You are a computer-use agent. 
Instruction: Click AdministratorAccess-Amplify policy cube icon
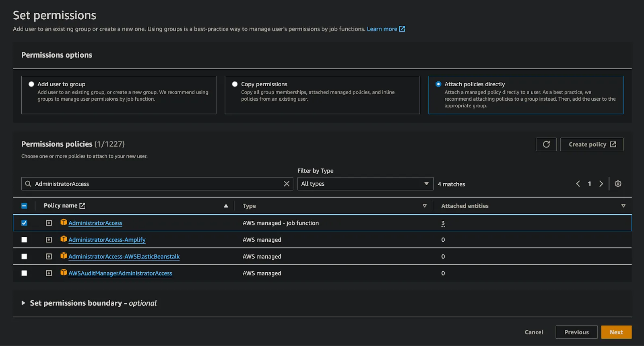coord(64,239)
